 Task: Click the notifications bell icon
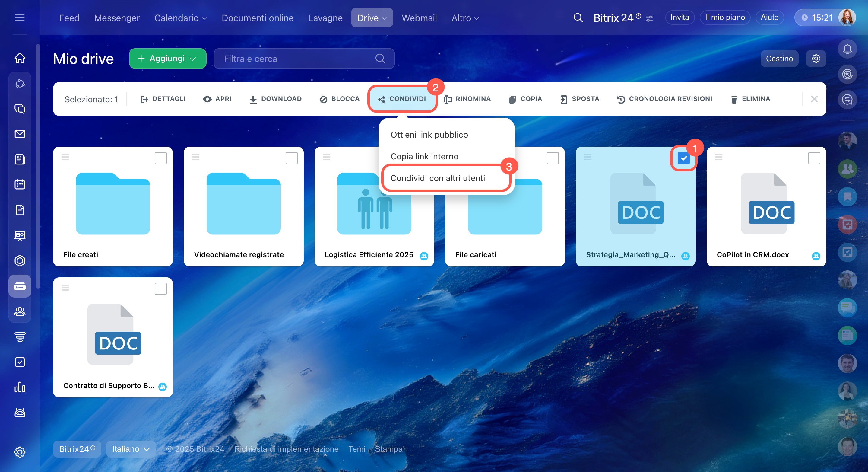pos(847,49)
